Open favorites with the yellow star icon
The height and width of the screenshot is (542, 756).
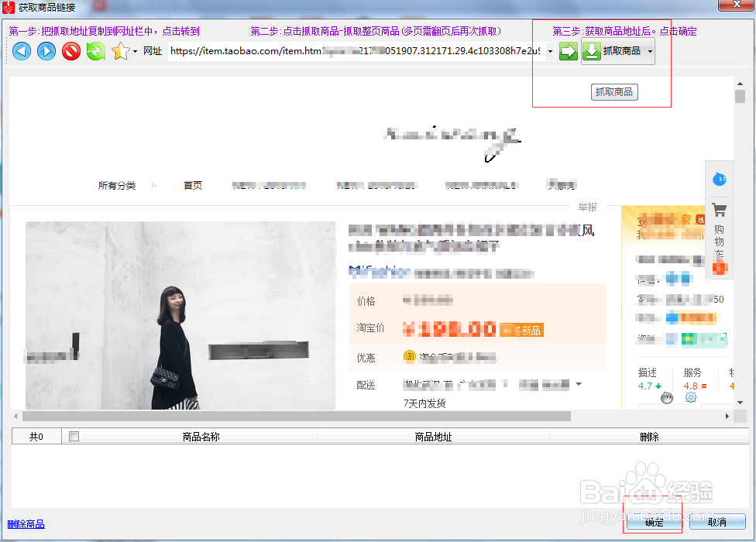[x=121, y=51]
